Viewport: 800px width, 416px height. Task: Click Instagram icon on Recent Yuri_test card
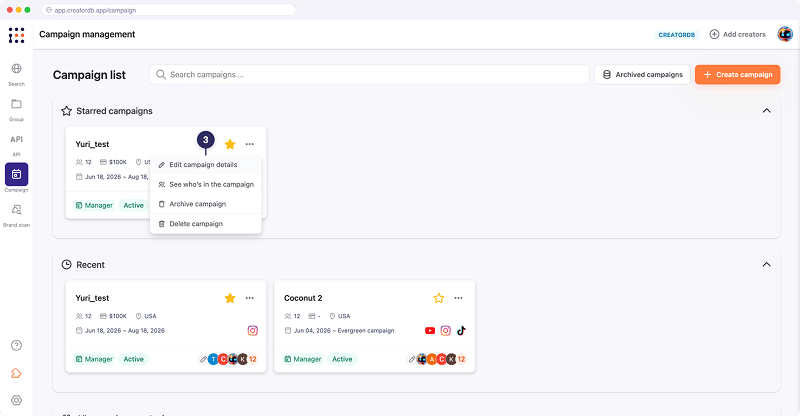(x=253, y=331)
